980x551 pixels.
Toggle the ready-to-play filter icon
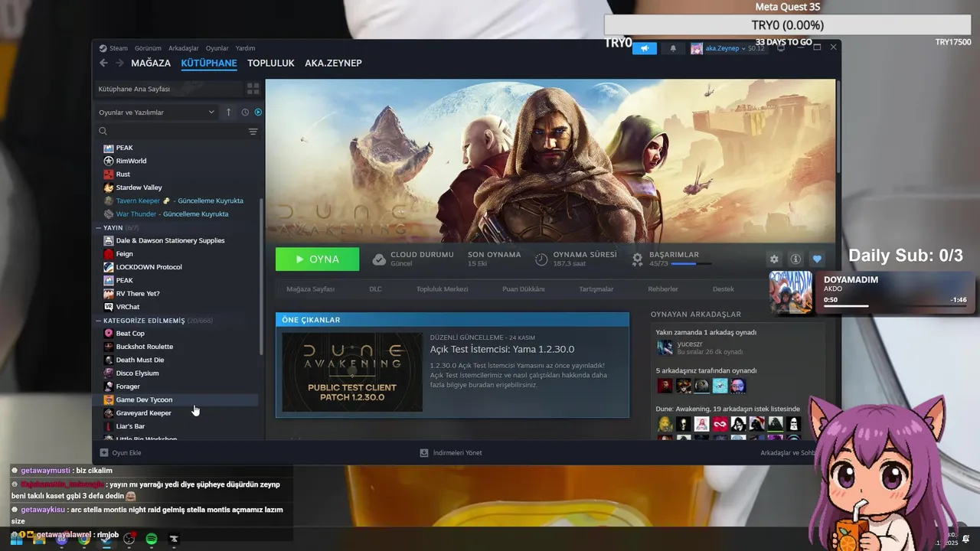(258, 112)
